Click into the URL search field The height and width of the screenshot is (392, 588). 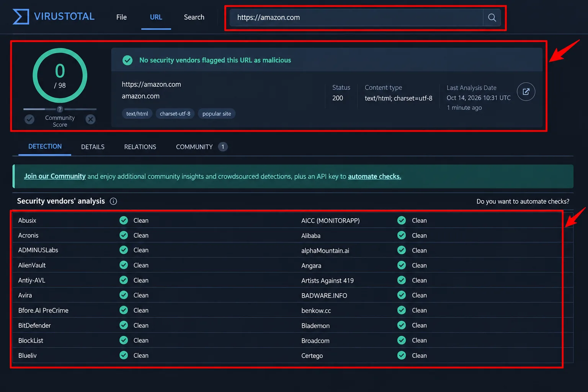356,18
